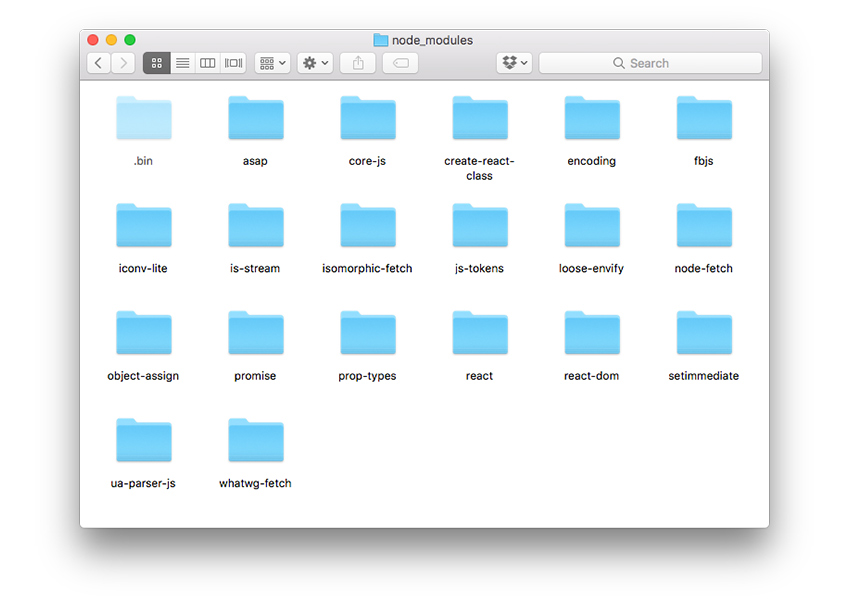
Task: Select the react-dom folder icon
Action: (592, 333)
